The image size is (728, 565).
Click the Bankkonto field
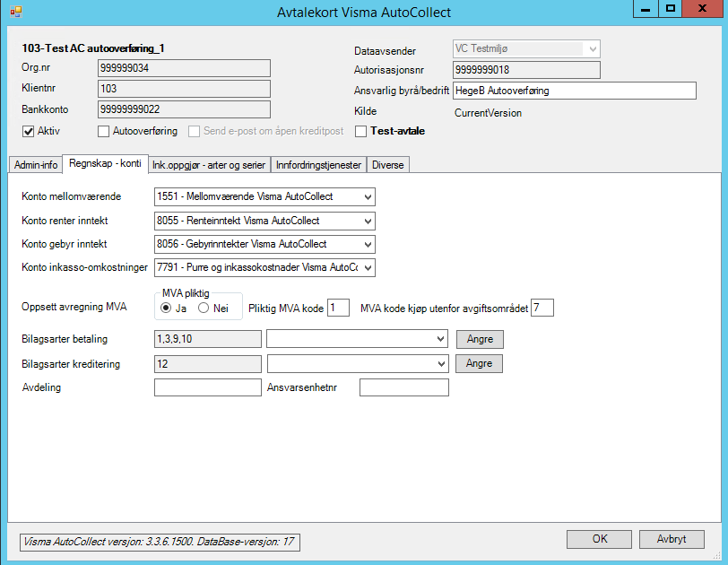click(184, 109)
